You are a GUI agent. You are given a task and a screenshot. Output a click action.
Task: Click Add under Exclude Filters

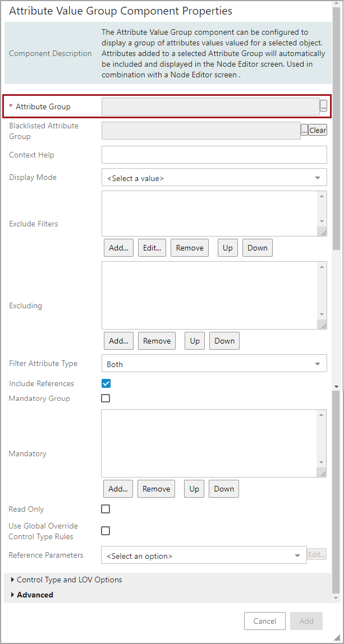tap(118, 248)
